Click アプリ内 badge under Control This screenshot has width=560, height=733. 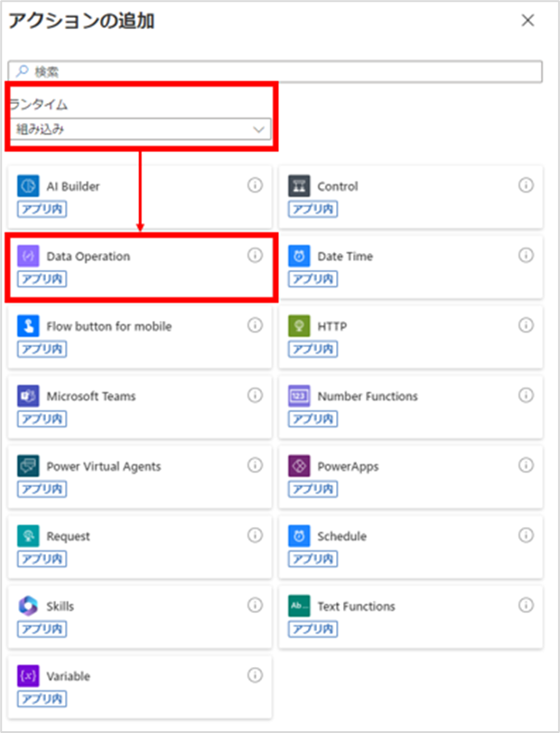tap(313, 209)
